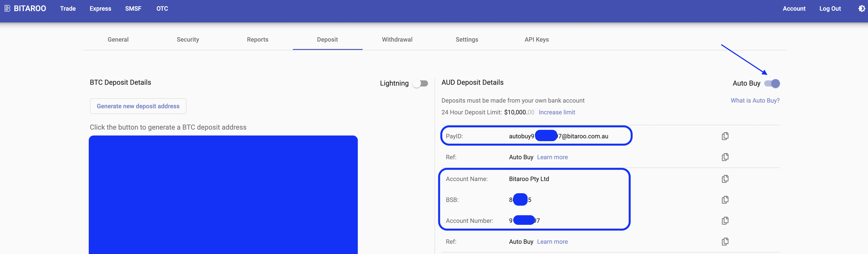The image size is (868, 254).
Task: Switch to the Reports tab
Action: click(258, 39)
